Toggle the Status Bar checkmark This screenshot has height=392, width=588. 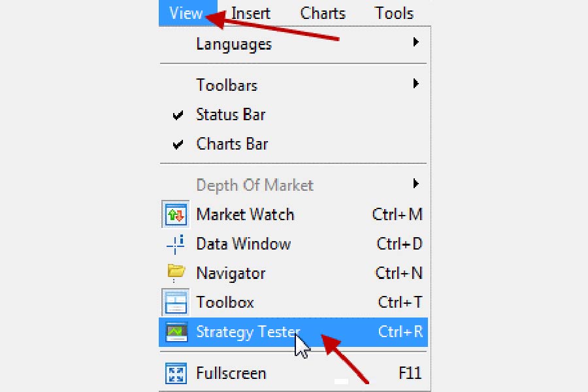178,116
